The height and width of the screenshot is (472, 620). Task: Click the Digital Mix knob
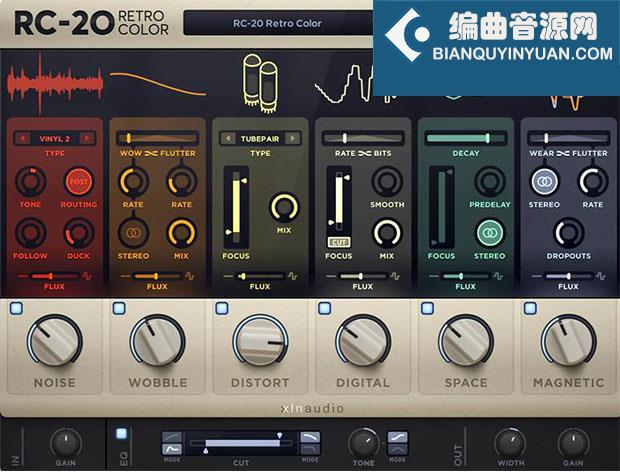click(x=387, y=233)
